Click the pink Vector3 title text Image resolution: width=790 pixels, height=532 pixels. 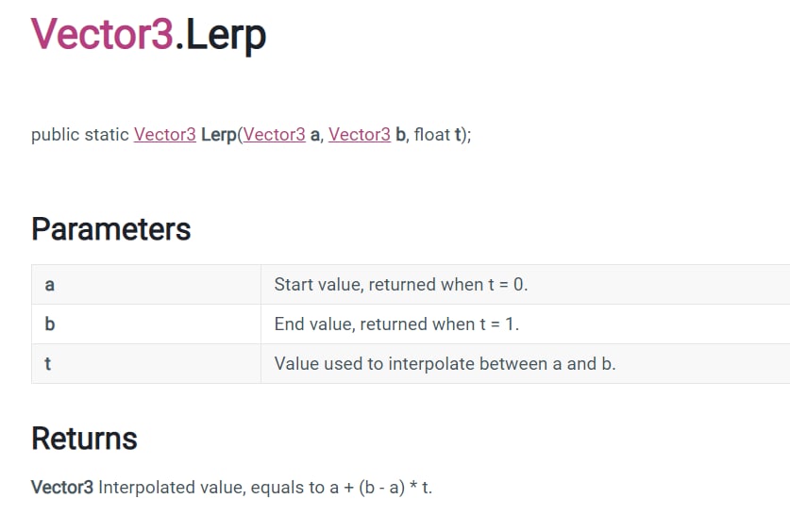click(x=102, y=34)
